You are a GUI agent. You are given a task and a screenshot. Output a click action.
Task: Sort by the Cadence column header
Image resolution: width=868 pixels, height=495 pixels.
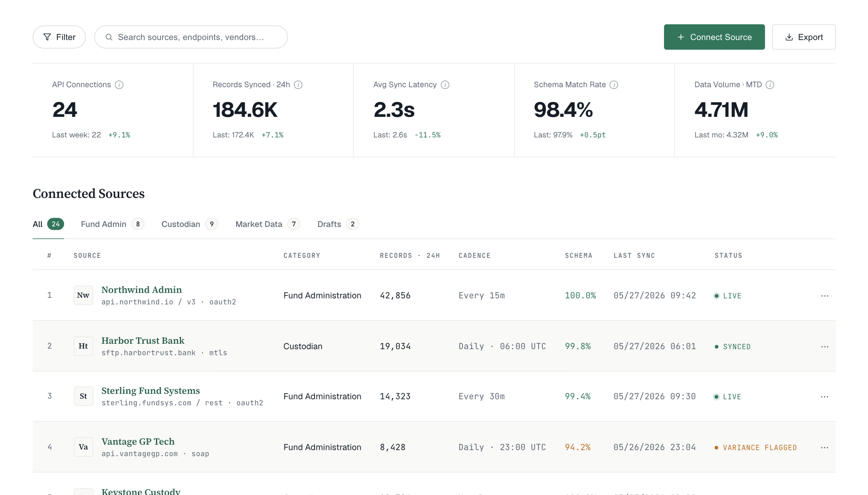(x=474, y=256)
